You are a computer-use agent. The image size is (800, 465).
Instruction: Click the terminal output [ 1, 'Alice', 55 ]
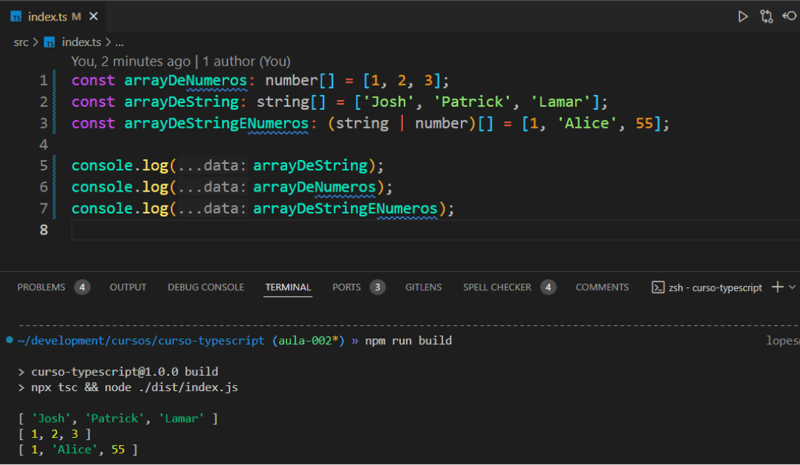pyautogui.click(x=78, y=450)
